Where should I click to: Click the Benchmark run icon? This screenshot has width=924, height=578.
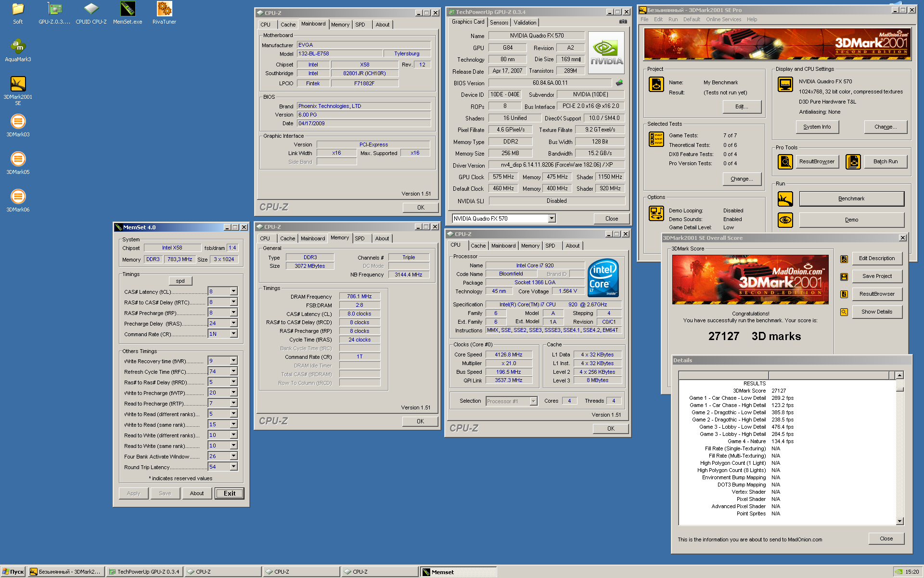click(x=785, y=198)
